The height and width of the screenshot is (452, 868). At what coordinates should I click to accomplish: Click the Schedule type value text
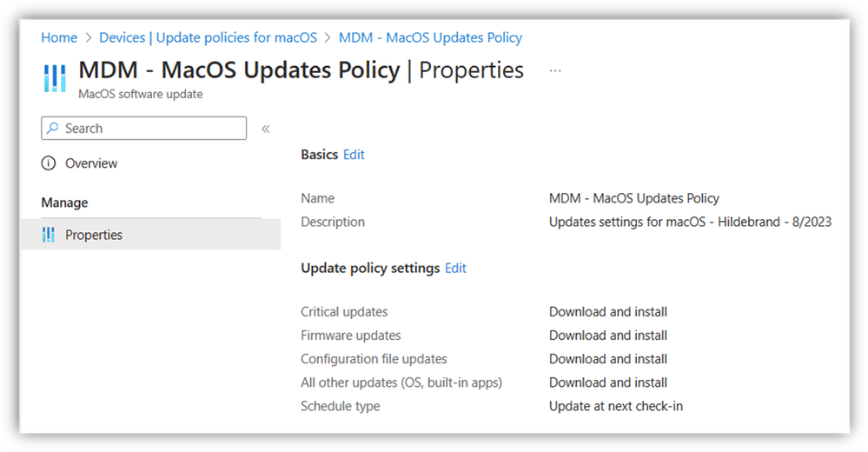point(615,406)
